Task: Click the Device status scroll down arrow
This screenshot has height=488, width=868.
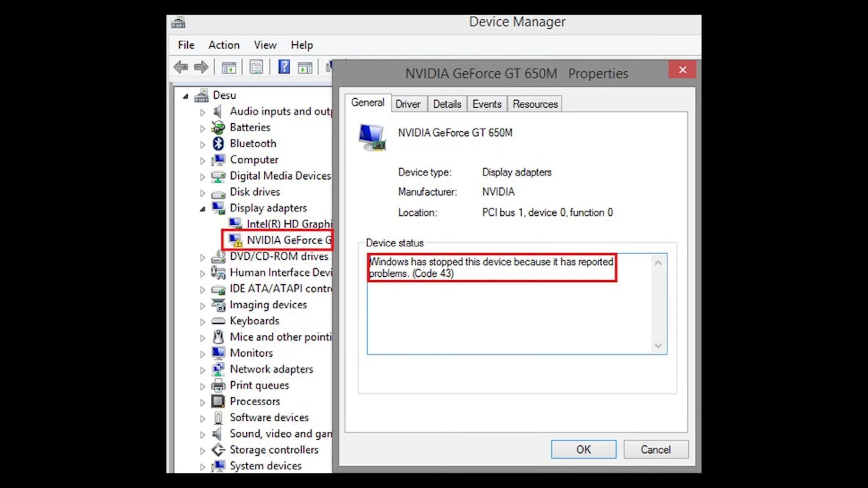Action: (x=658, y=346)
